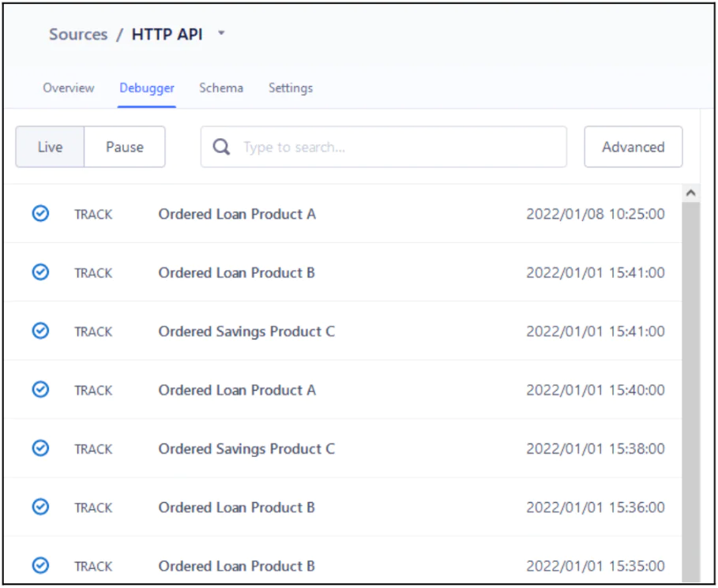
Task: Switch to the Schema tab
Action: coord(221,88)
